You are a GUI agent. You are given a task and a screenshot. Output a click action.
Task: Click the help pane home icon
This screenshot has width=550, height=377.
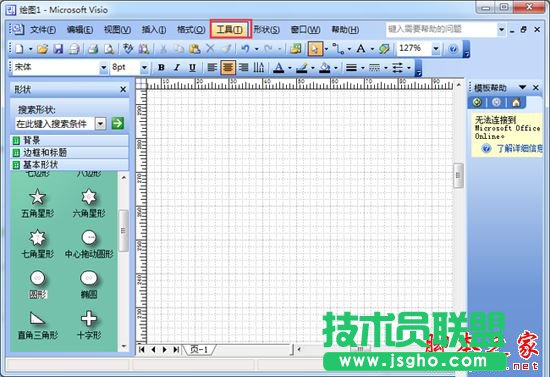(516, 102)
